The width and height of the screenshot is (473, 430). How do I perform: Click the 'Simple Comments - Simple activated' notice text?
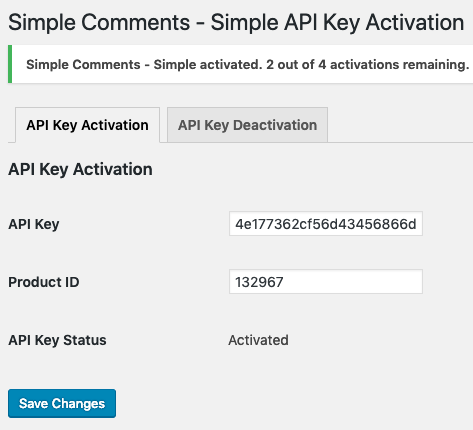pyautogui.click(x=144, y=64)
